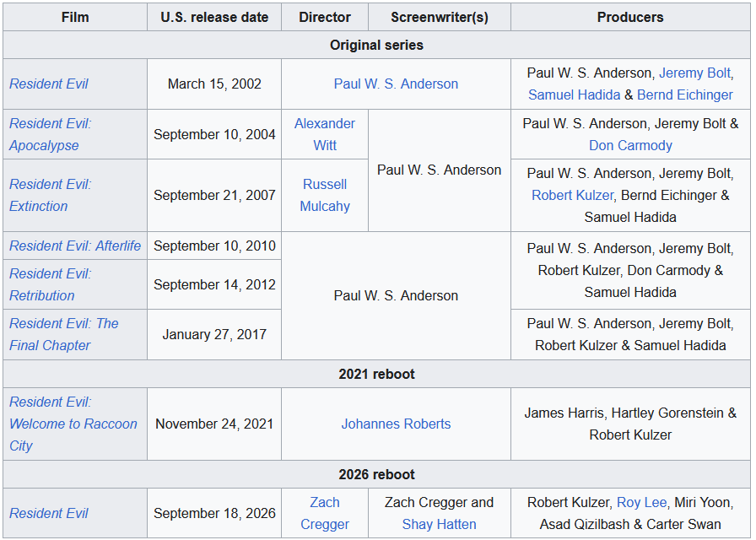Follow the Bernd Eichinger link
Image resolution: width=756 pixels, height=540 pixels.
coord(684,95)
